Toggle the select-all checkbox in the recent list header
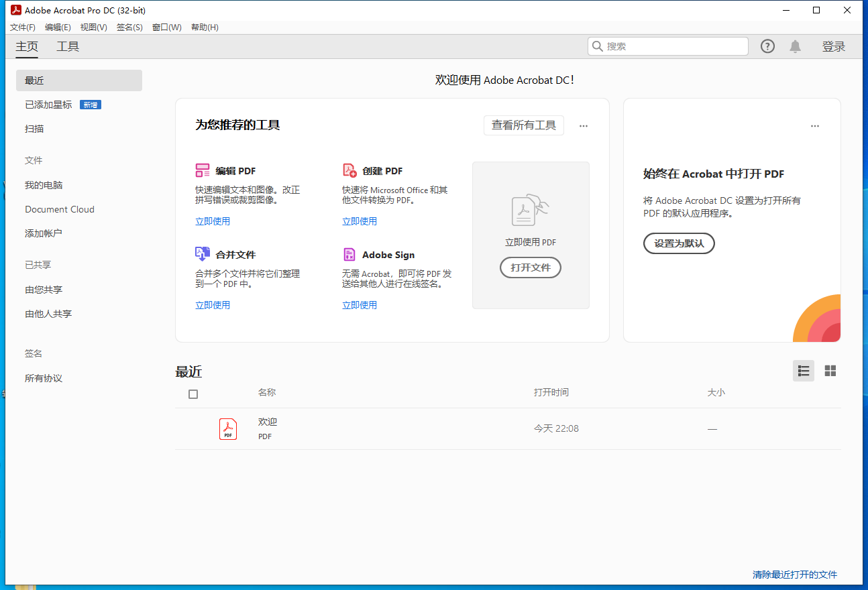The height and width of the screenshot is (590, 868). (193, 394)
